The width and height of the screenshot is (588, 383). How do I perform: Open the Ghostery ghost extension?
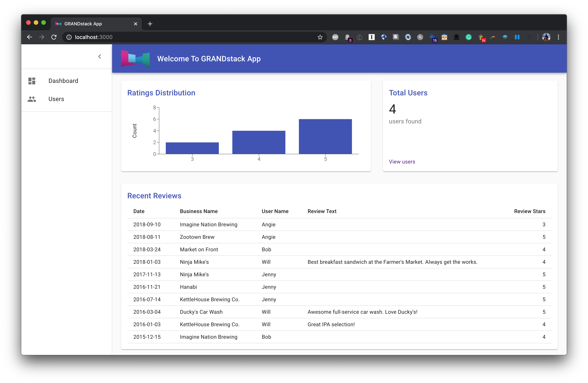pyautogui.click(x=347, y=37)
